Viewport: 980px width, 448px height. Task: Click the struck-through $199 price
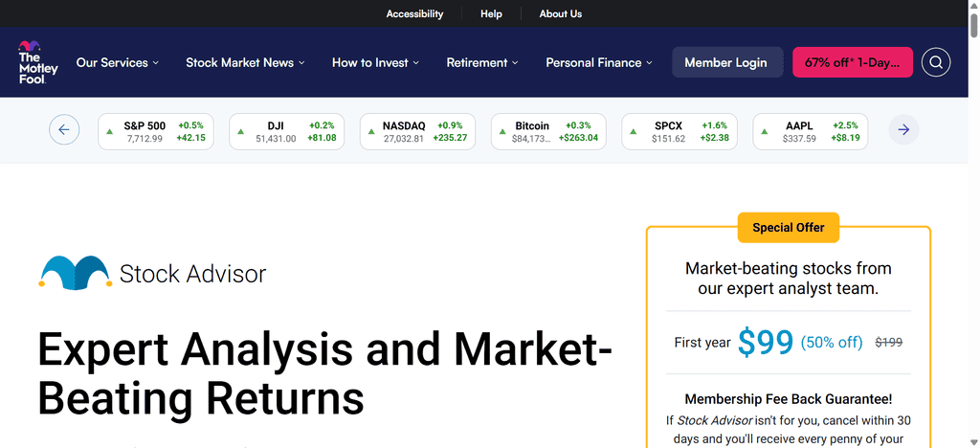click(888, 343)
